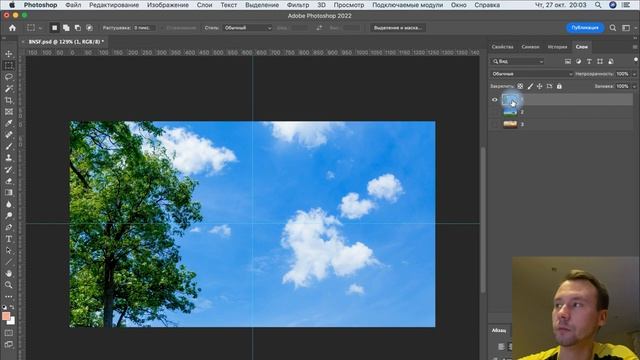Viewport: 640px width, 360px height.
Task: Toggle prevent artboard auto-nesting lock
Action: click(549, 86)
